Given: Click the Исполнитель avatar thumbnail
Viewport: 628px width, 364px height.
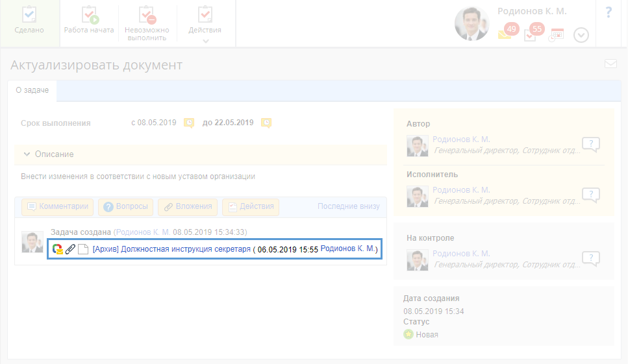Looking at the screenshot, I should pos(418,197).
